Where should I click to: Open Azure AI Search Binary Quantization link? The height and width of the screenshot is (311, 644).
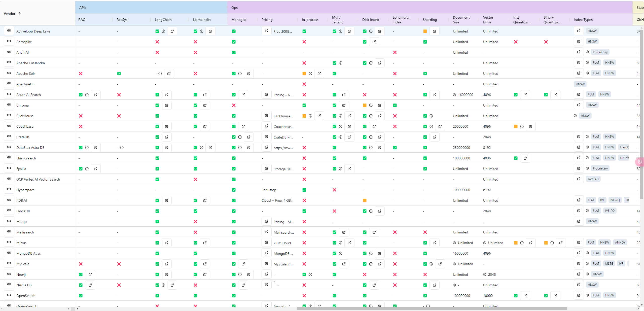click(x=555, y=95)
